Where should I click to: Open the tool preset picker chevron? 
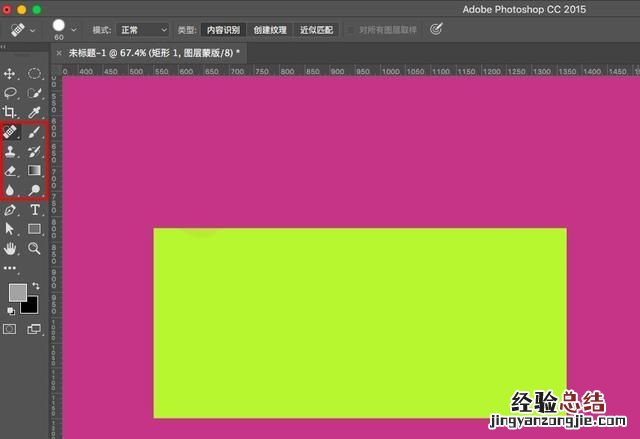click(x=33, y=30)
